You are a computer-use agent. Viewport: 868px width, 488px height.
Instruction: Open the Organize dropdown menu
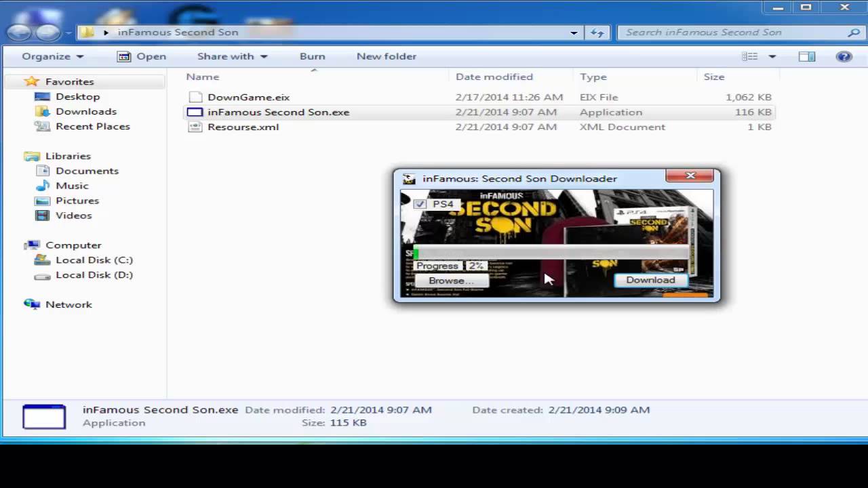tap(53, 56)
